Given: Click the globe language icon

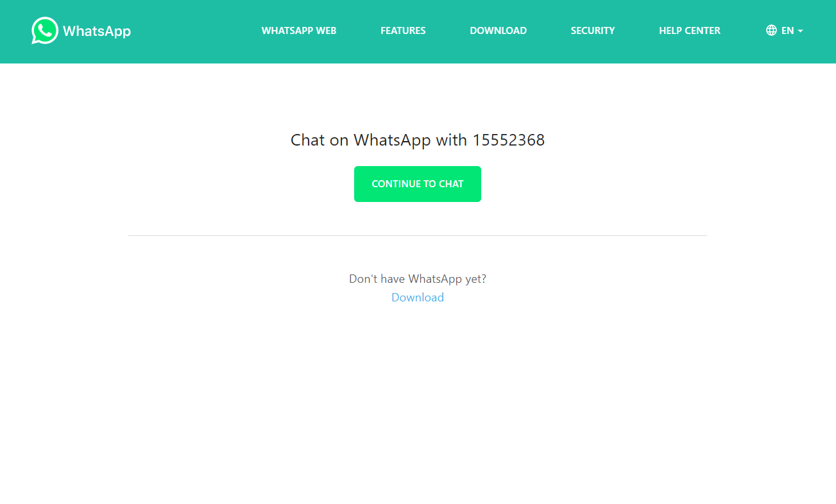Looking at the screenshot, I should click(x=771, y=30).
